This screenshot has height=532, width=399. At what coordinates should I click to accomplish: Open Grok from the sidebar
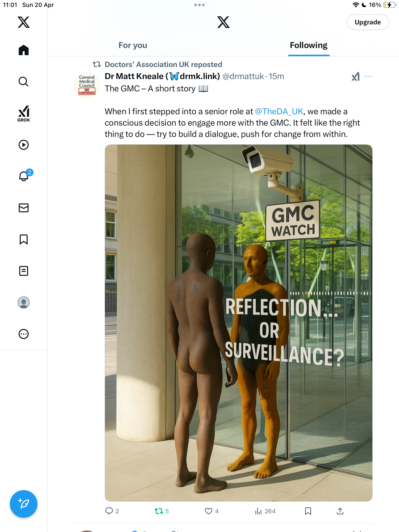coord(24,114)
